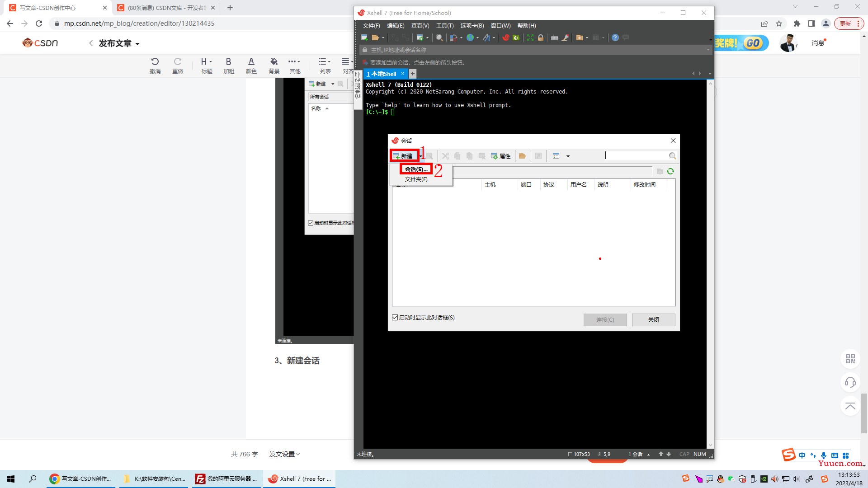868x488 pixels.
Task: Expand the Xshell host address bar dropdown
Action: [708, 50]
